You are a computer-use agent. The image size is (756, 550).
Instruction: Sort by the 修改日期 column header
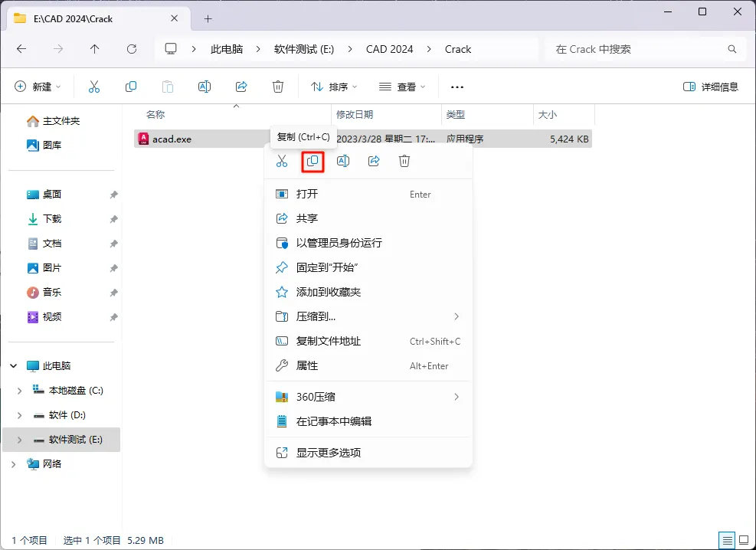coord(355,115)
